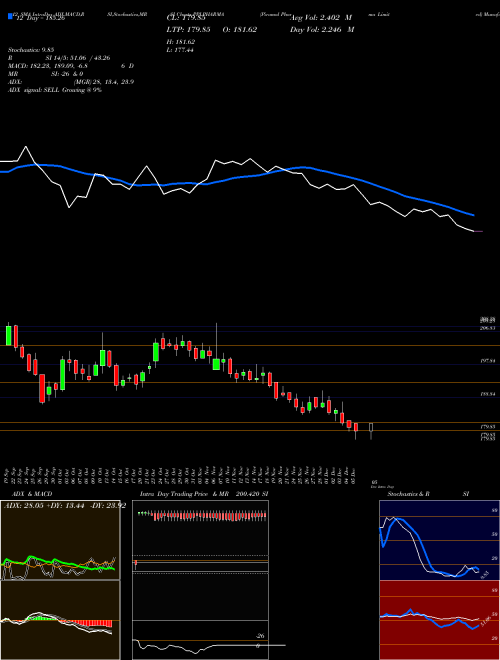500x660 pixels.
Task: Click the 179.85 price axis label
Action: pyautogui.click(x=488, y=426)
